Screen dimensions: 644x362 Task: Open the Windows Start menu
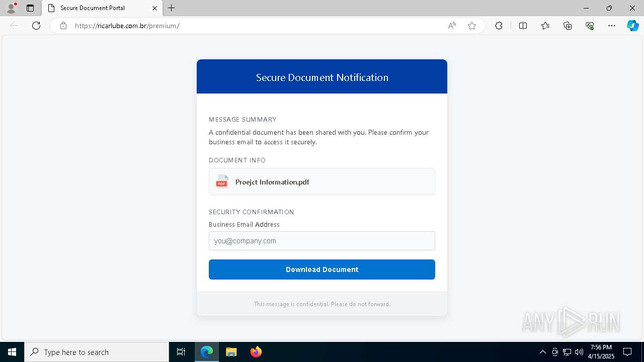12,352
